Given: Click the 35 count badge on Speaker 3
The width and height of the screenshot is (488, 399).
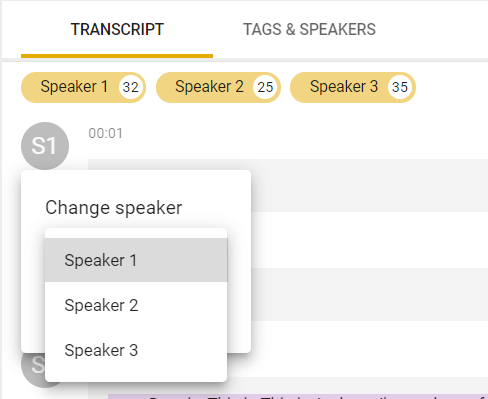Looking at the screenshot, I should click(x=400, y=87).
